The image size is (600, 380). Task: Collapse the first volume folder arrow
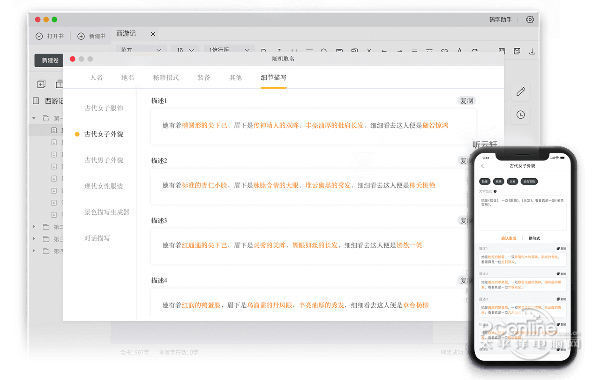pyautogui.click(x=34, y=118)
